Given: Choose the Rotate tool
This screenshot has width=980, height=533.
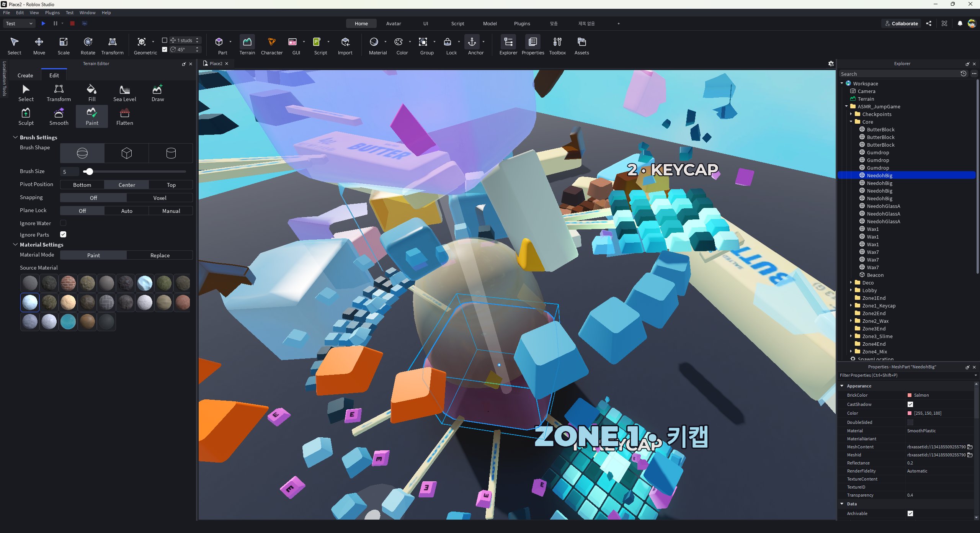Looking at the screenshot, I should 88,46.
